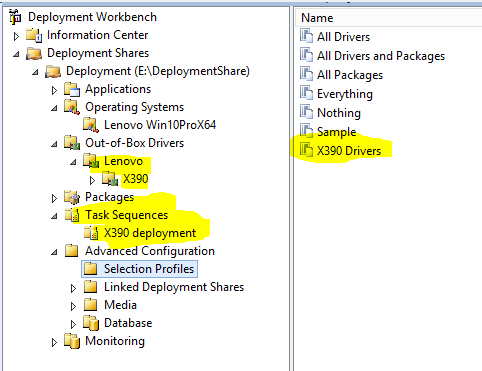Click the Linked Deployment Shares folder icon
This screenshot has height=371, width=482.
point(90,287)
